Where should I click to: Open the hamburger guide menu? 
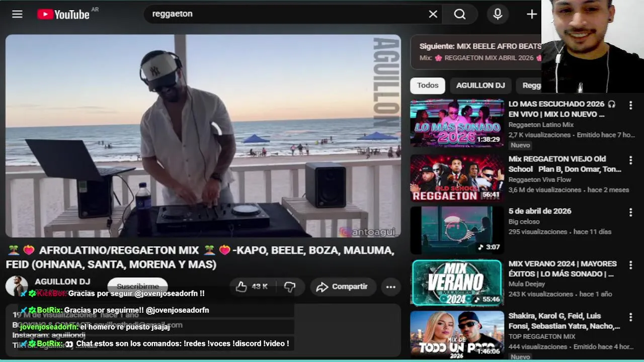click(17, 14)
